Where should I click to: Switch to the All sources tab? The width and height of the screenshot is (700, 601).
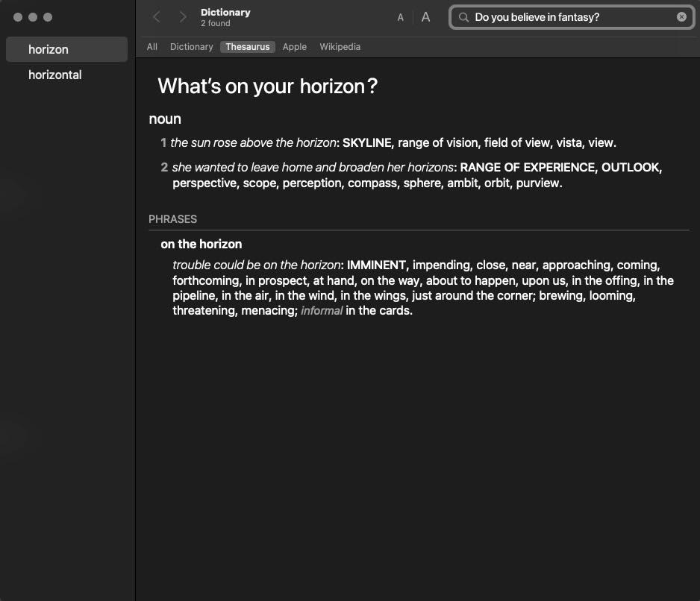coord(152,47)
